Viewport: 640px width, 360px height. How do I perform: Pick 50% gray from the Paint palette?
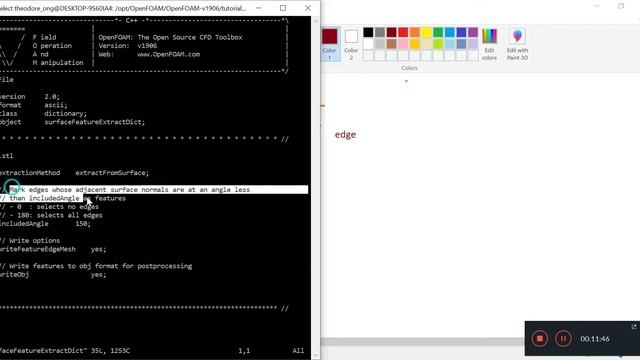pos(380,32)
